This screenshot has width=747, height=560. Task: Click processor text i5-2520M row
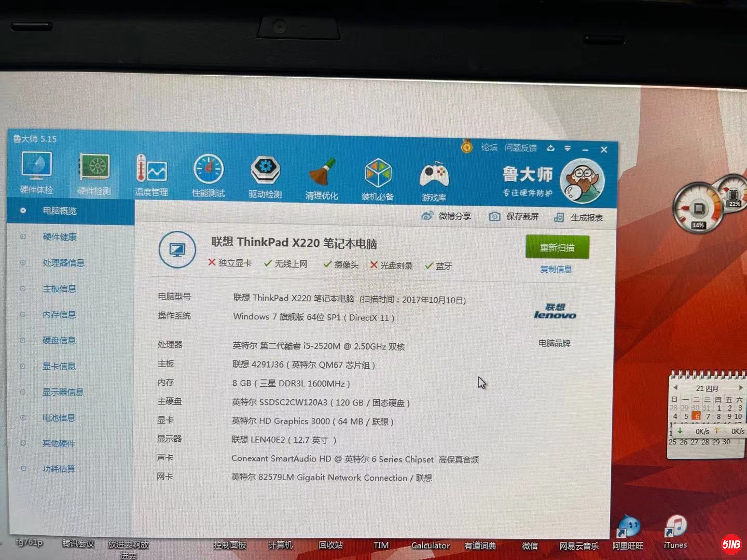tap(319, 346)
